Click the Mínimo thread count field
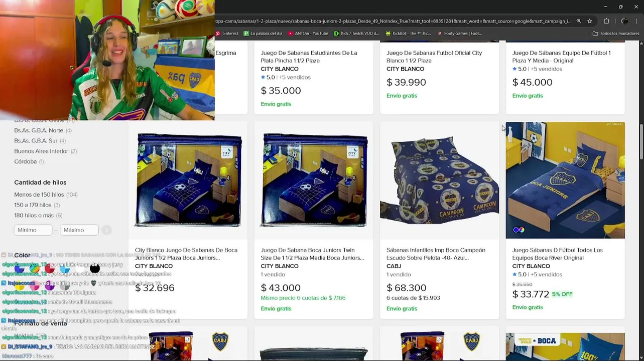 [x=33, y=230]
